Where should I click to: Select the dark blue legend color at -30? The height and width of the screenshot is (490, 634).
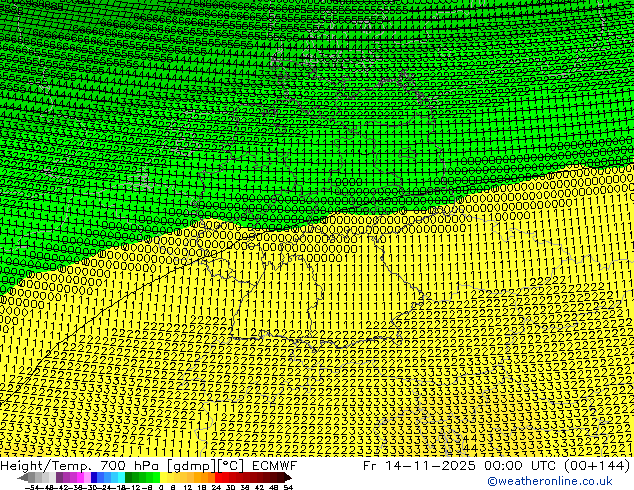pyautogui.click(x=94, y=477)
